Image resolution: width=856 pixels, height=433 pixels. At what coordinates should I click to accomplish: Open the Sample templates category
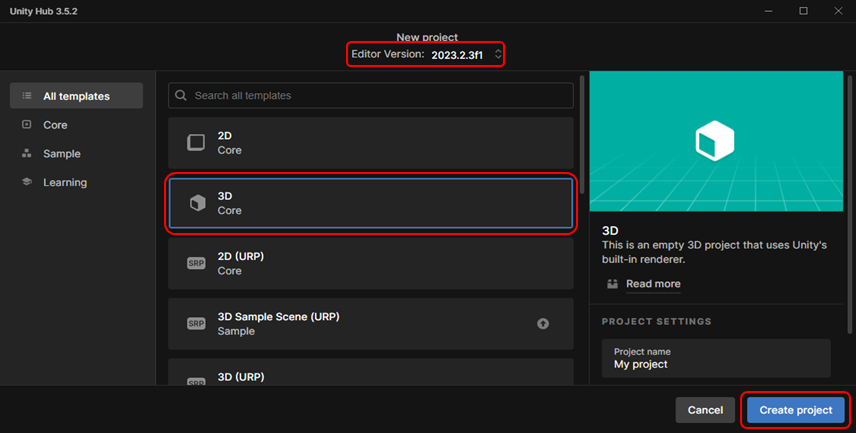(x=61, y=154)
